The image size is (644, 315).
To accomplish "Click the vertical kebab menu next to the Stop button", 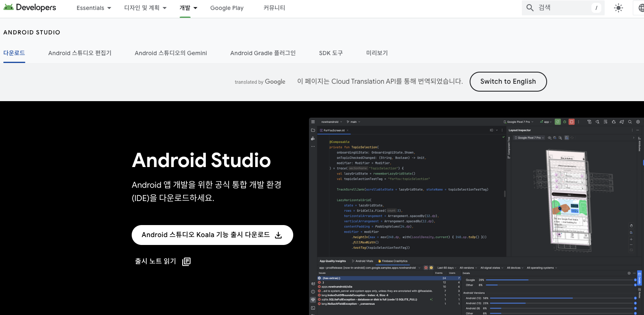I will coord(579,122).
